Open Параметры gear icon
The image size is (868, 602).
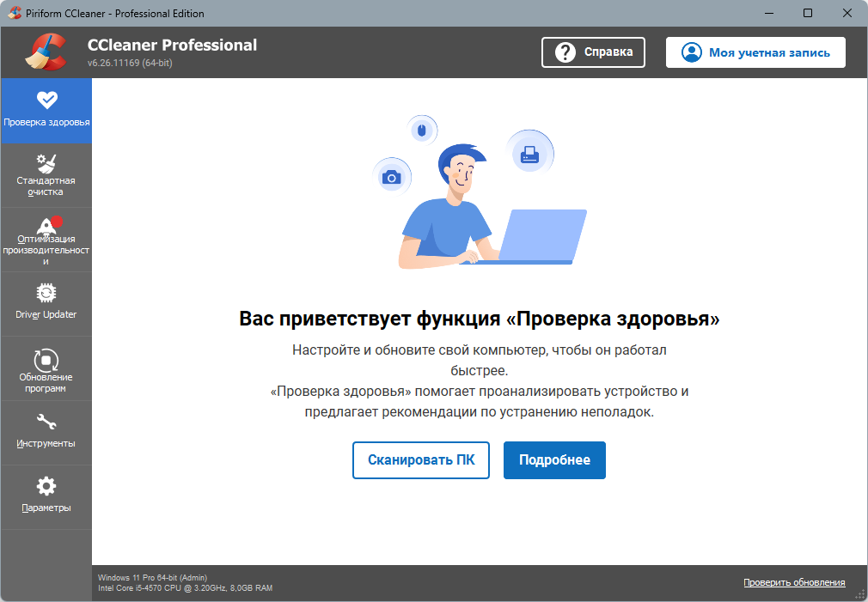click(x=46, y=486)
